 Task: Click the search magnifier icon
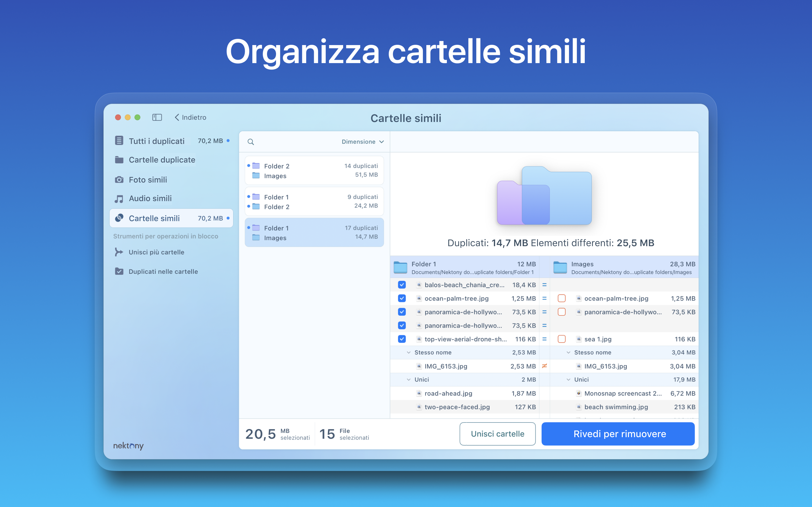pyautogui.click(x=251, y=142)
